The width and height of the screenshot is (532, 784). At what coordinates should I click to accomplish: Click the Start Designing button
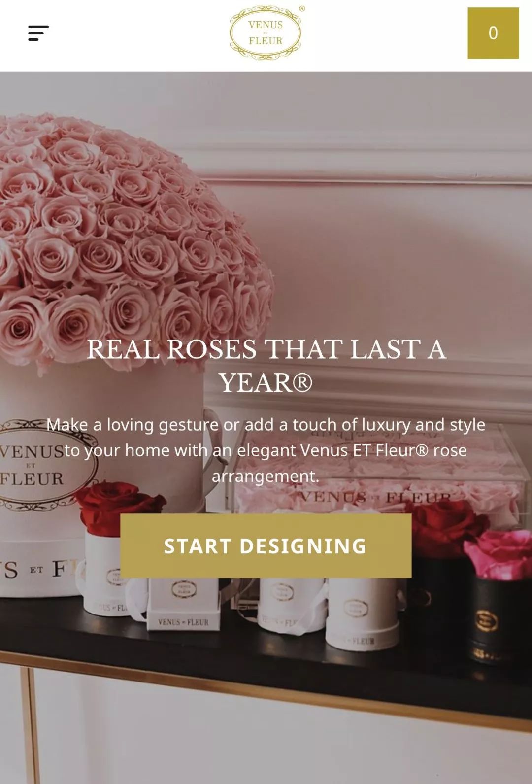pyautogui.click(x=266, y=546)
